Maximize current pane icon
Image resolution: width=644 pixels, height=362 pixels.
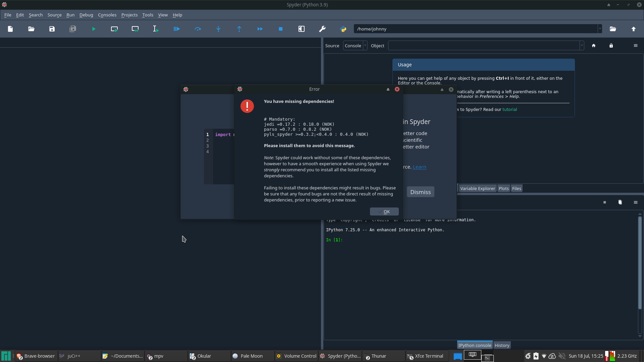click(x=302, y=29)
